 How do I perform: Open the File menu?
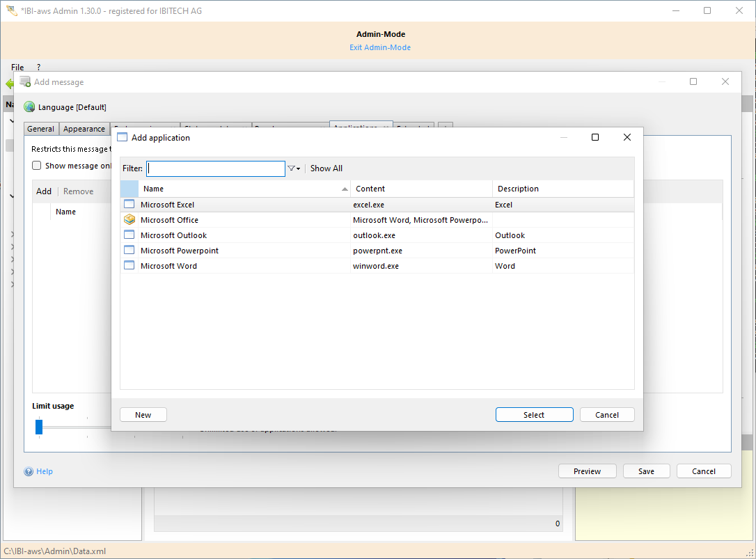tap(17, 68)
